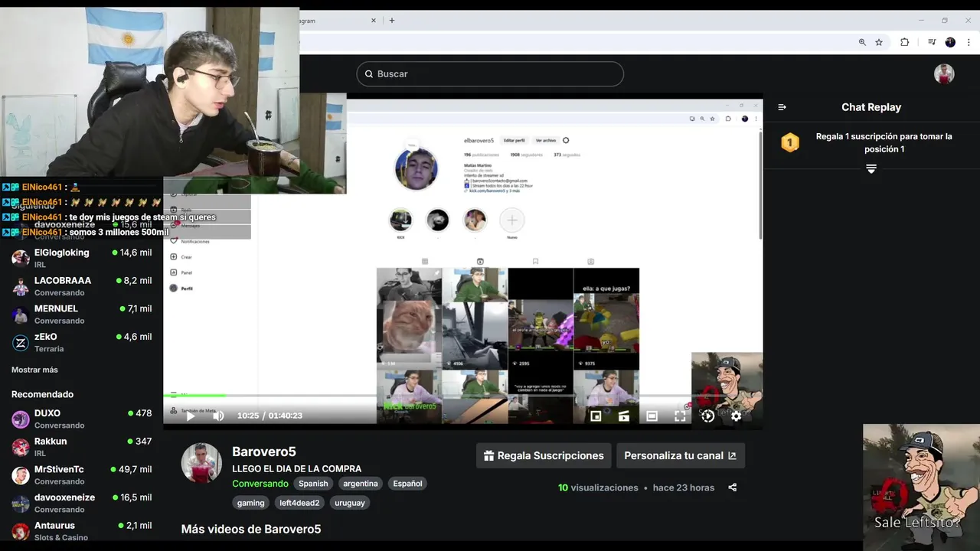
Task: Open ElGlogloking channel in the sidebar
Action: click(x=82, y=258)
